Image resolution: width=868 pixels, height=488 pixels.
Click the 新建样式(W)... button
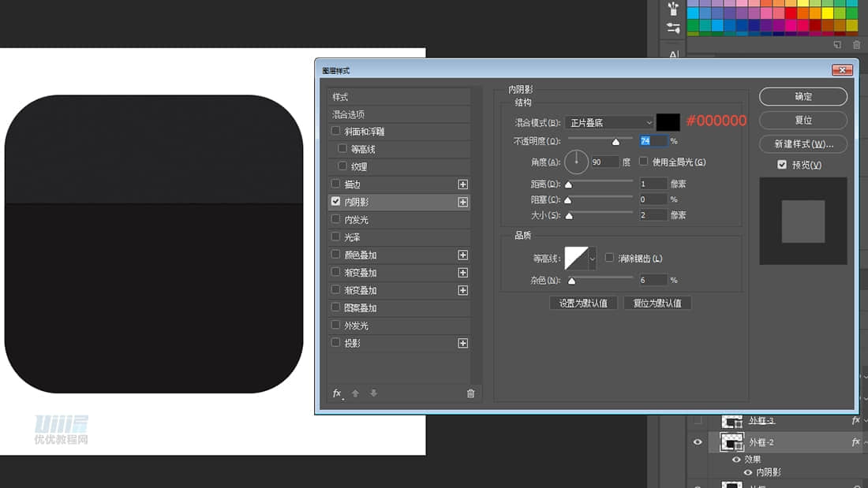tap(803, 144)
